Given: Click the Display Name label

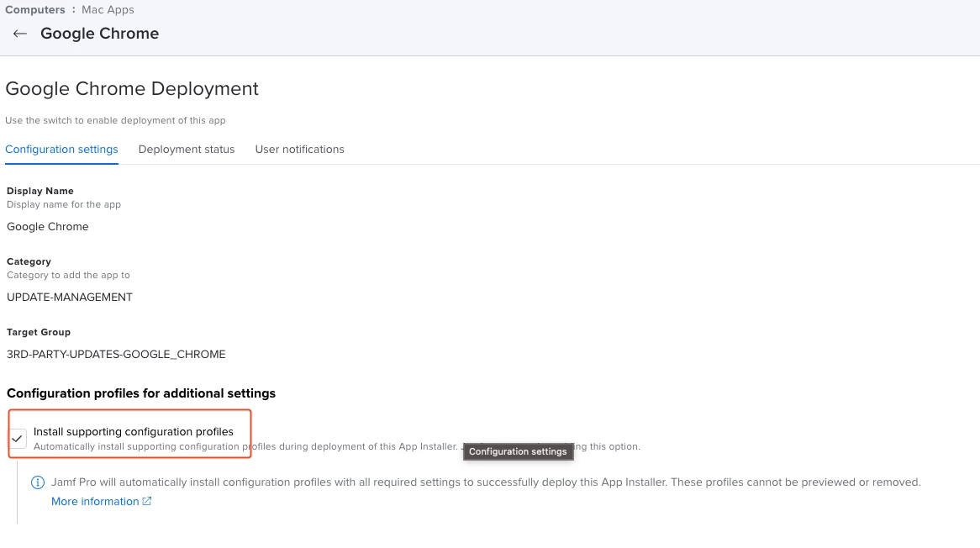Looking at the screenshot, I should (x=40, y=191).
